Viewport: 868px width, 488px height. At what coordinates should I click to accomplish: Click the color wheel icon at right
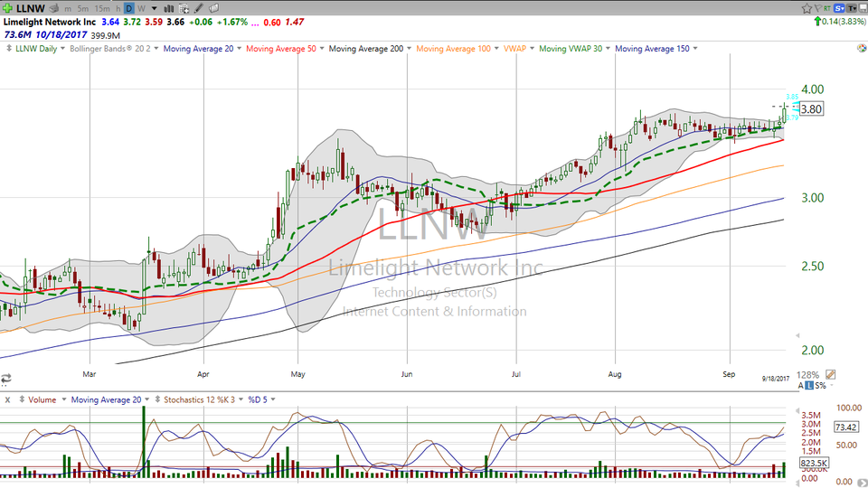862,48
